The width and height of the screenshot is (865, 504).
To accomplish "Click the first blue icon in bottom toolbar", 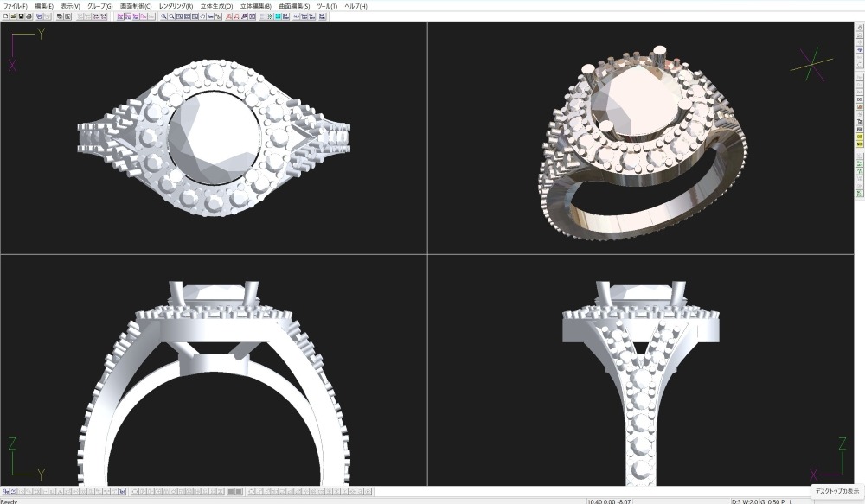I will [5, 491].
